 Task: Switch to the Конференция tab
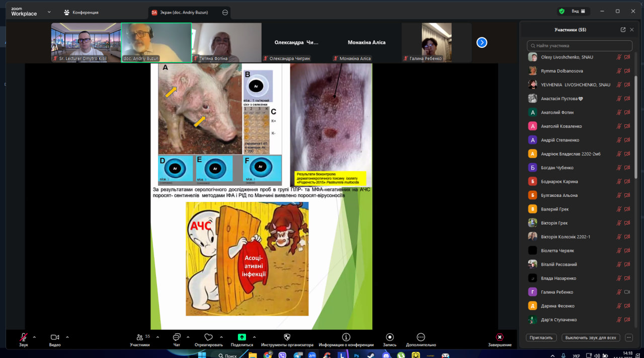(81, 12)
